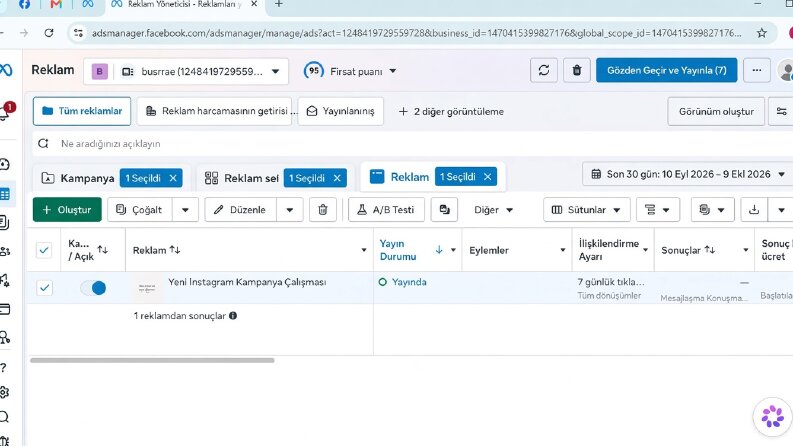Screen dimensions: 793x446
Task: Click the green Oluştur button
Action: [x=67, y=210]
